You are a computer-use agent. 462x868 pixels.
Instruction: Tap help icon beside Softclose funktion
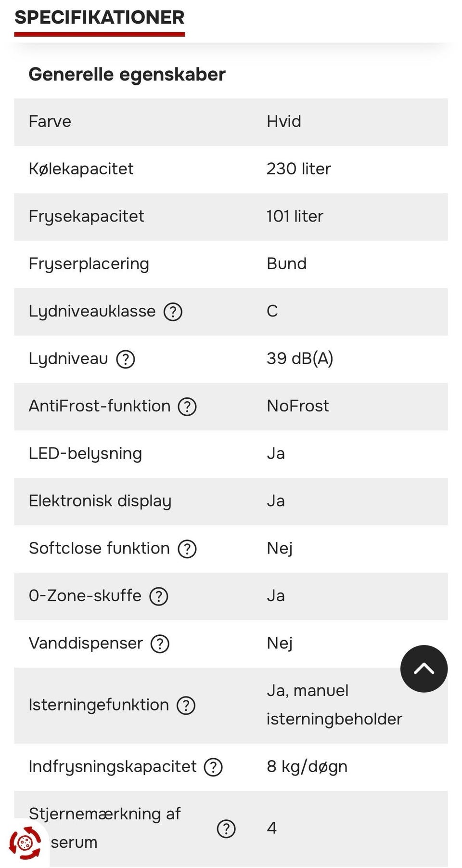tap(187, 549)
